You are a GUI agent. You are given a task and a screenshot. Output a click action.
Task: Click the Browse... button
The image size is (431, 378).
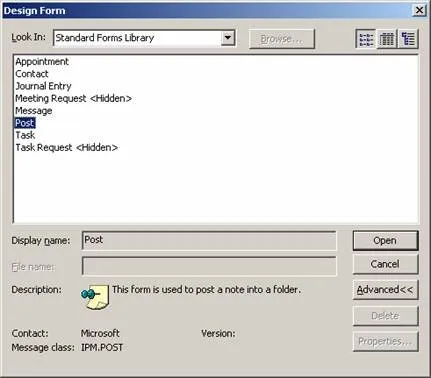tap(282, 39)
